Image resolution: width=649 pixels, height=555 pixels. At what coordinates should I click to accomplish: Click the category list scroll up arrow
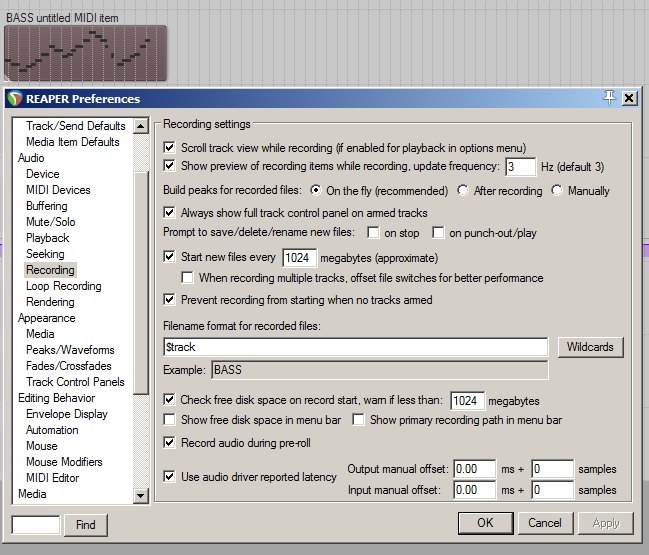click(x=141, y=125)
